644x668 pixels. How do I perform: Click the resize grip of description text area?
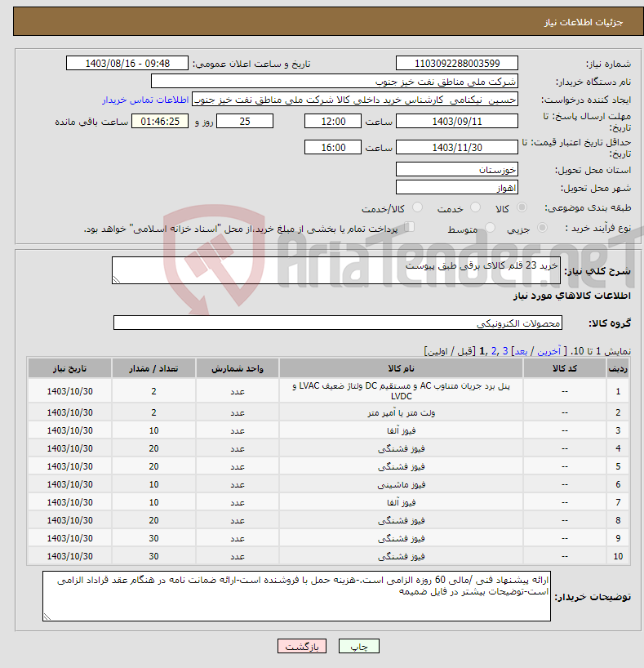116,279
